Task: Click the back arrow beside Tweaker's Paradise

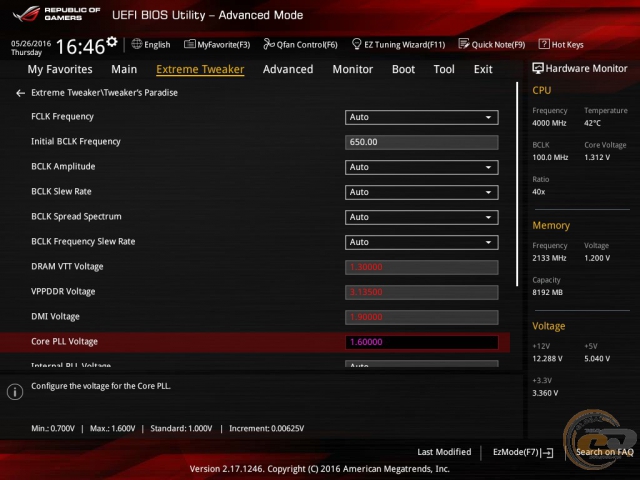Action: pyautogui.click(x=20, y=93)
